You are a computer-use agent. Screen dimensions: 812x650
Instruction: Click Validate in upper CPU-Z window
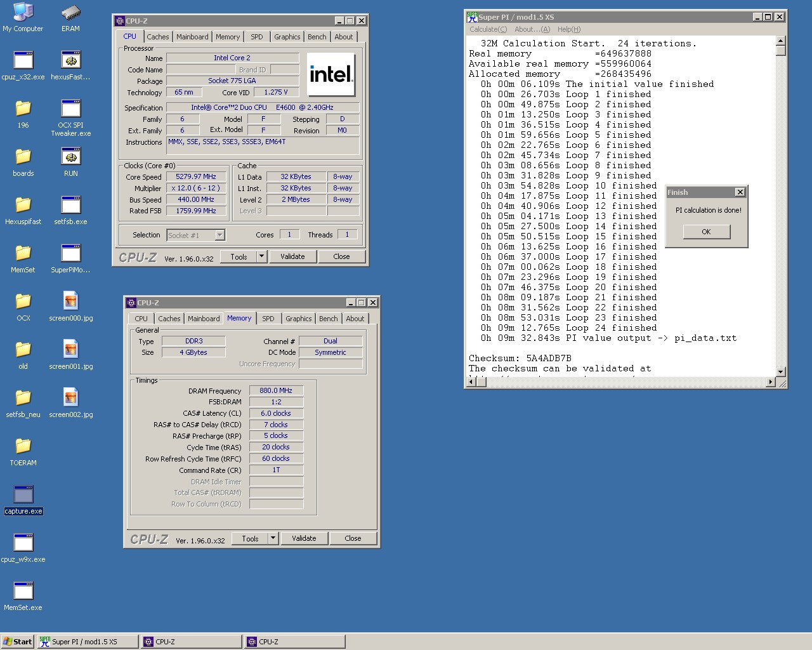click(292, 256)
